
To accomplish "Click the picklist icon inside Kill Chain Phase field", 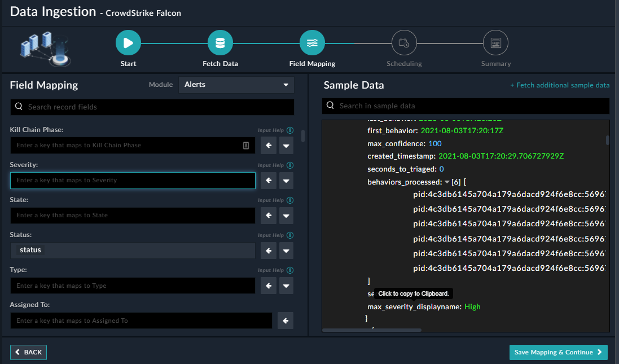I will point(246,146).
